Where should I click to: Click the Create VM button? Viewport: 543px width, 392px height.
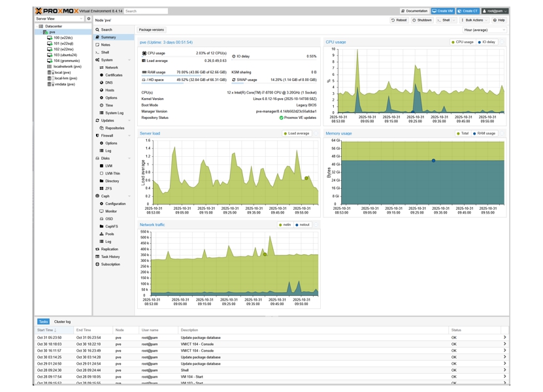[x=443, y=11]
